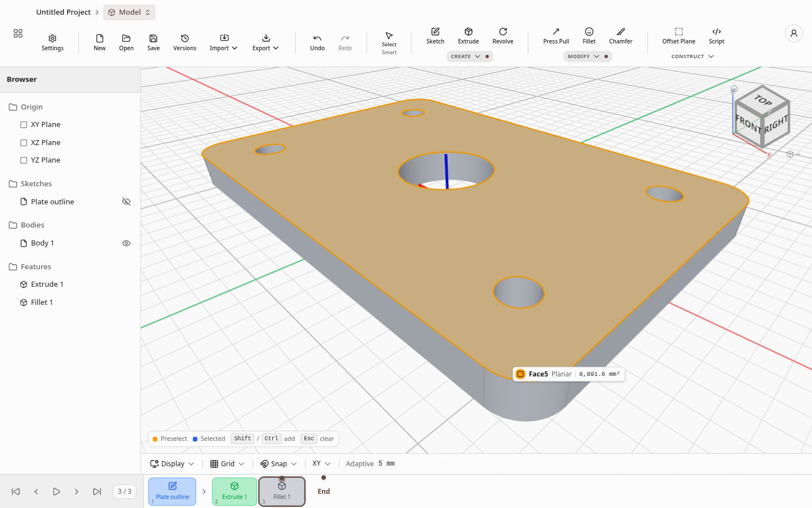The width and height of the screenshot is (812, 508).
Task: Click Untitled Project breadcrumb
Action: (63, 12)
